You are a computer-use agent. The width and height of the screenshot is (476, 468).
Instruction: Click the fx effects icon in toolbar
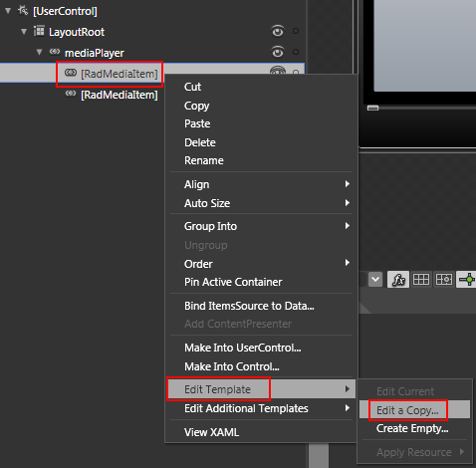tap(398, 280)
